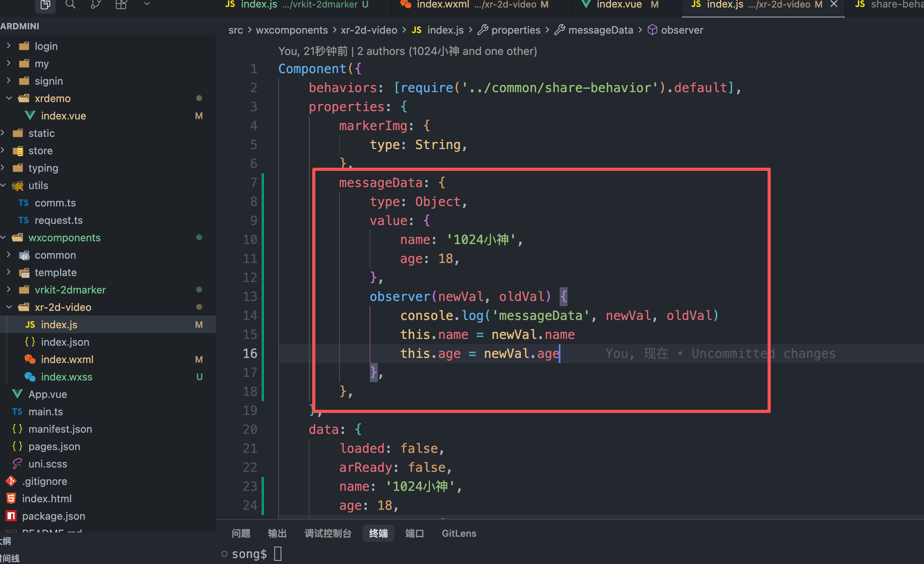This screenshot has height=564, width=924.
Task: Open the Search view icon
Action: tap(70, 5)
